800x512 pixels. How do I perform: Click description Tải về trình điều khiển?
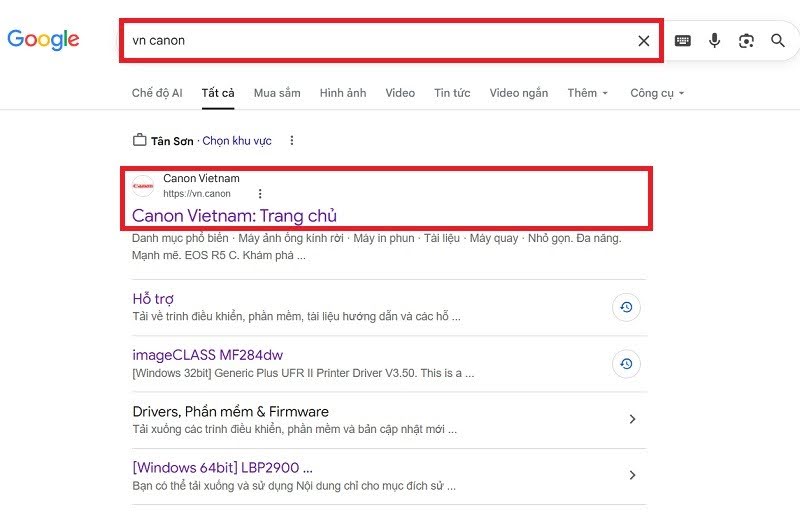296,317
